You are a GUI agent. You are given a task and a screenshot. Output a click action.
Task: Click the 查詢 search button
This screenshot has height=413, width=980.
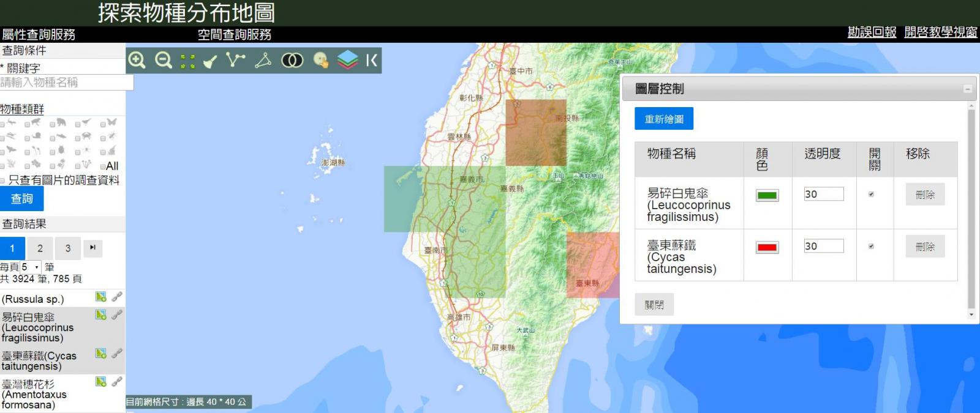21,199
